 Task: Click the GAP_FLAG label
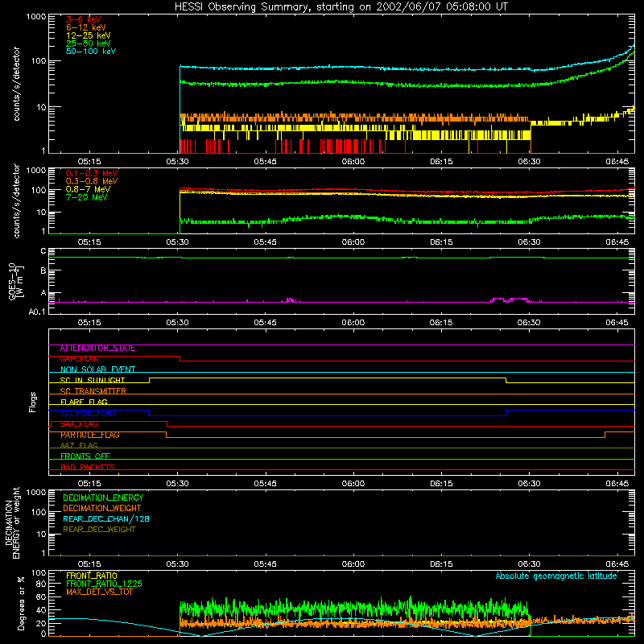tap(79, 359)
